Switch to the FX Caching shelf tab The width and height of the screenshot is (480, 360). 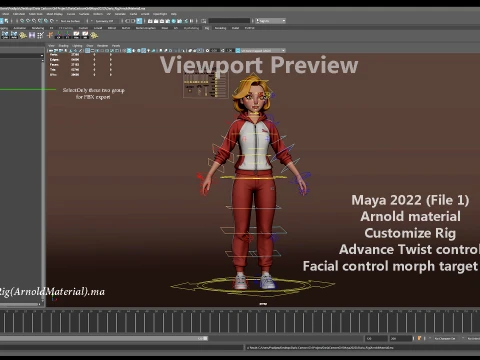tap(66, 28)
